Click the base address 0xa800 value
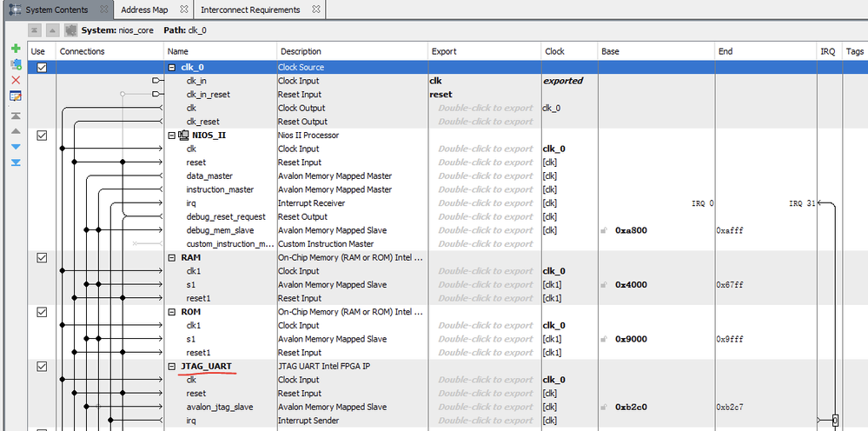 coord(631,230)
